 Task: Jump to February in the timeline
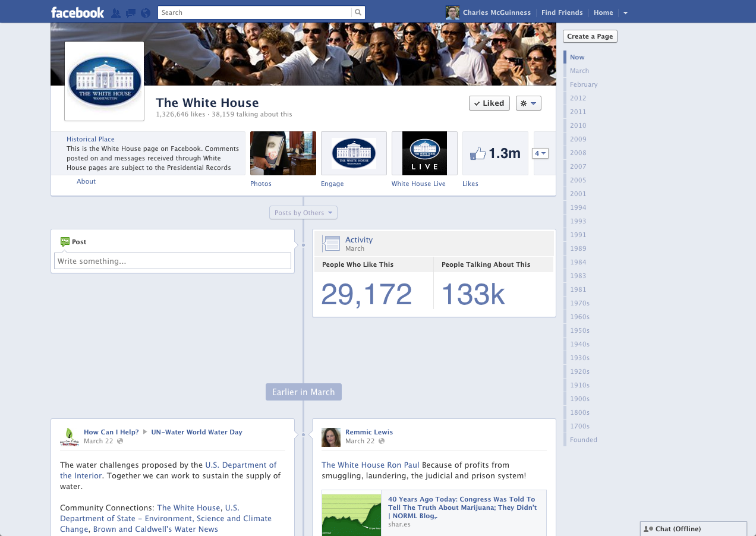point(584,84)
